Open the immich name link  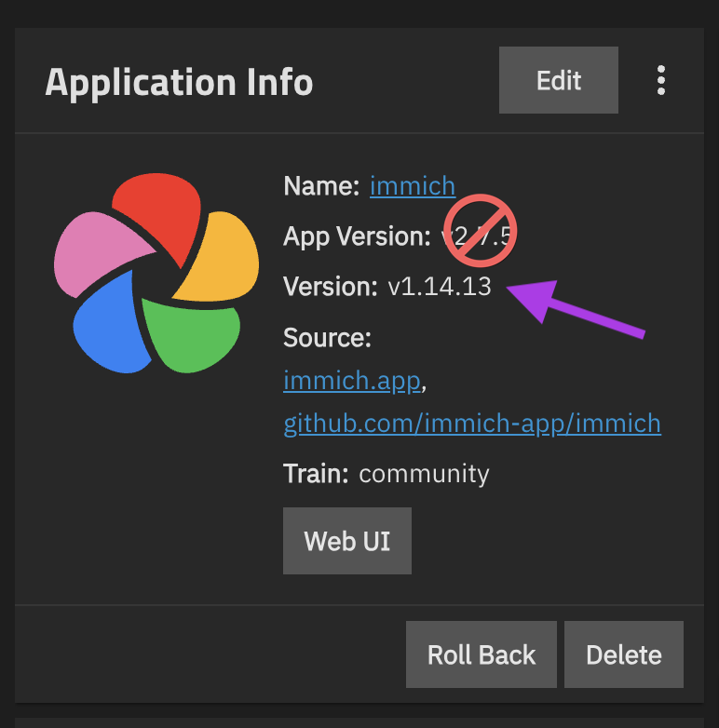(x=413, y=186)
